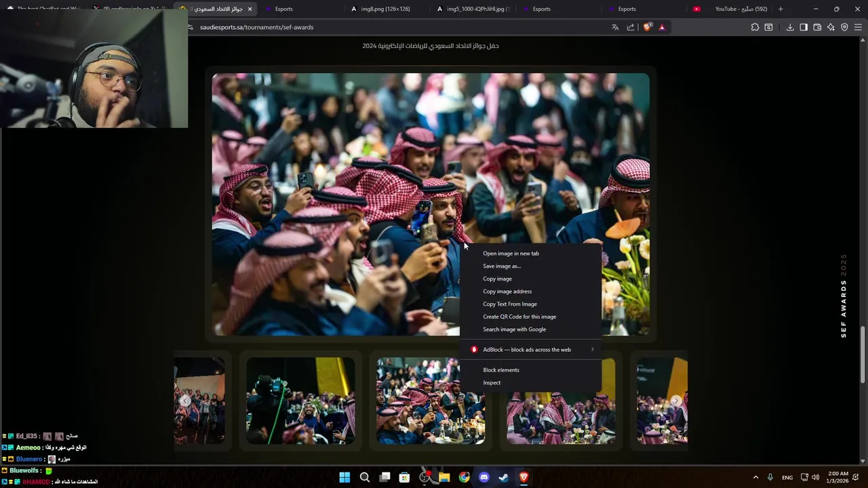Screen dimensions: 868x488
Task: Open Brave Shields lion icon
Action: click(647, 27)
